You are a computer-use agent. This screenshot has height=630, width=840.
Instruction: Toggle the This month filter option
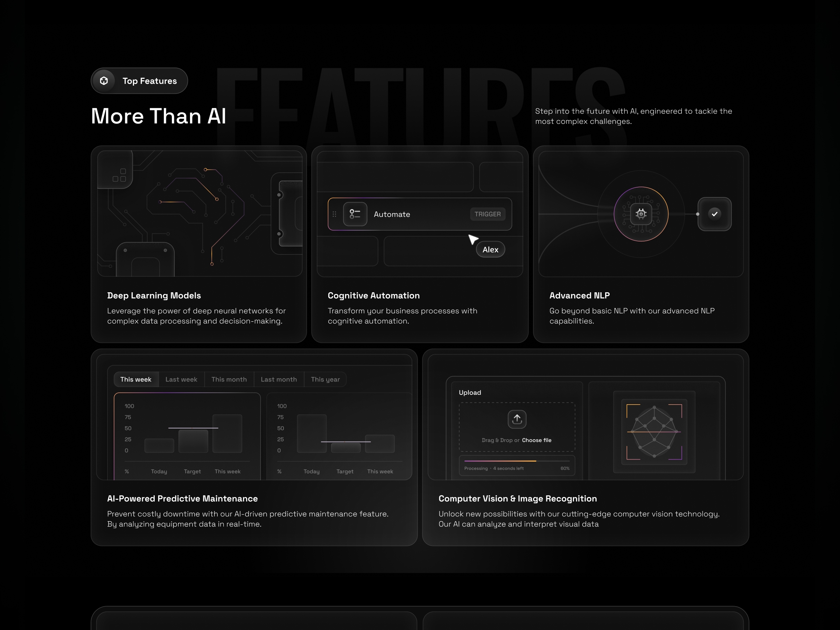(228, 379)
